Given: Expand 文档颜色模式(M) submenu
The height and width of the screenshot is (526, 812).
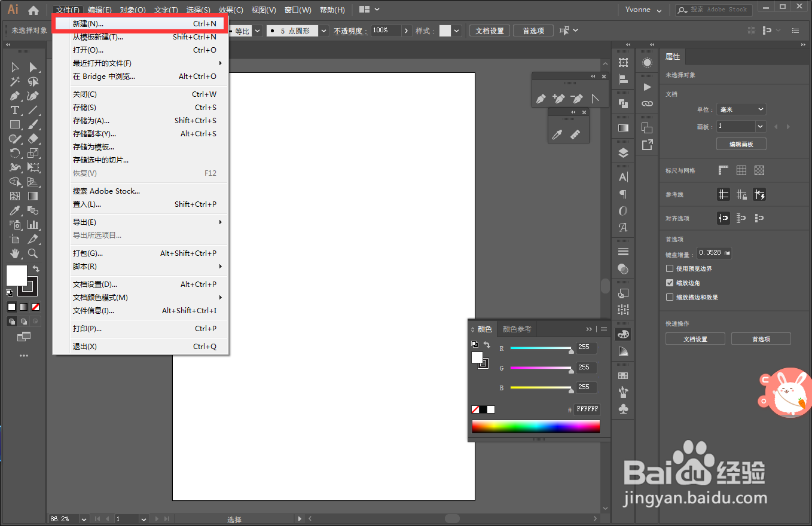Looking at the screenshot, I should click(x=141, y=297).
